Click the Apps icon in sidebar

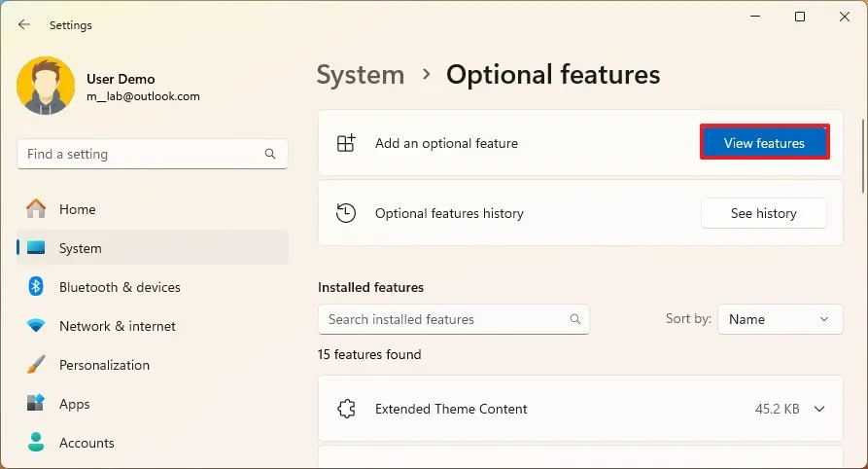[36, 403]
